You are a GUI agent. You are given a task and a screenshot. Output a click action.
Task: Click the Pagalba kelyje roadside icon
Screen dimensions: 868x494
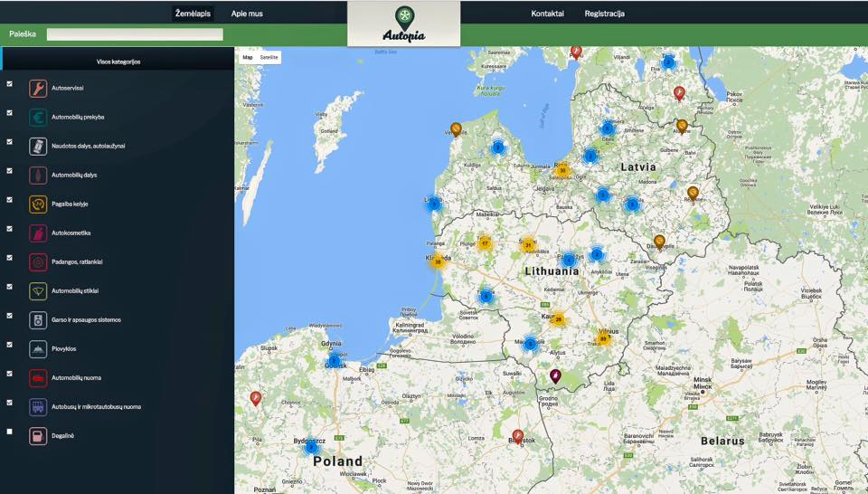[x=38, y=204]
